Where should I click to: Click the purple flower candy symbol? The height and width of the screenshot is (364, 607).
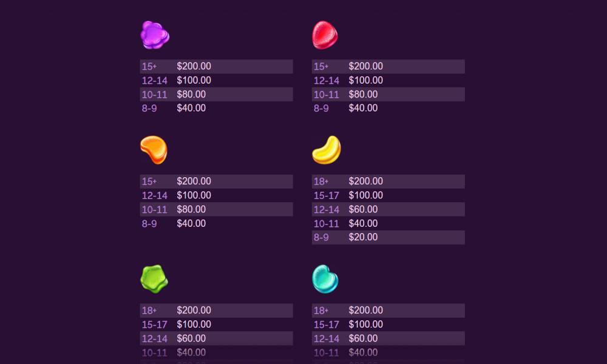point(155,35)
